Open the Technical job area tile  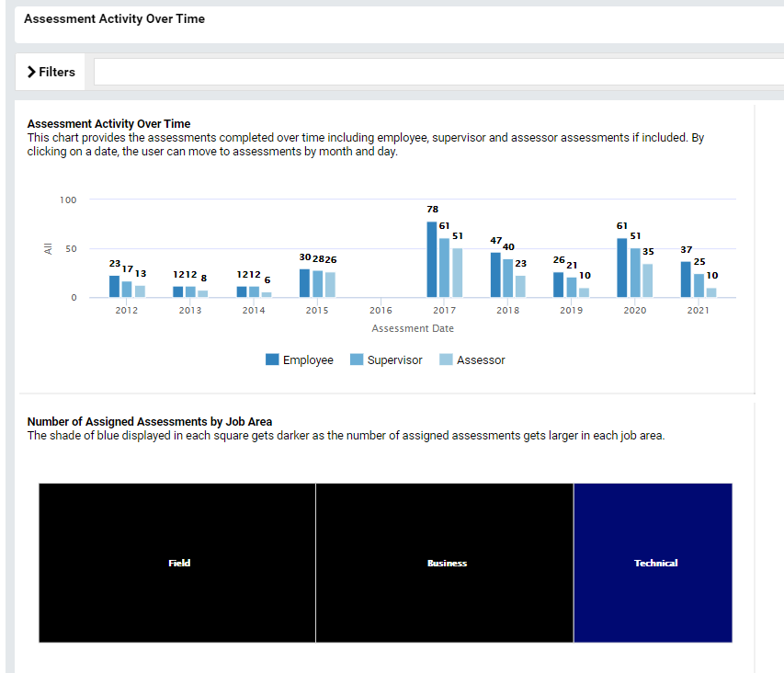point(653,563)
